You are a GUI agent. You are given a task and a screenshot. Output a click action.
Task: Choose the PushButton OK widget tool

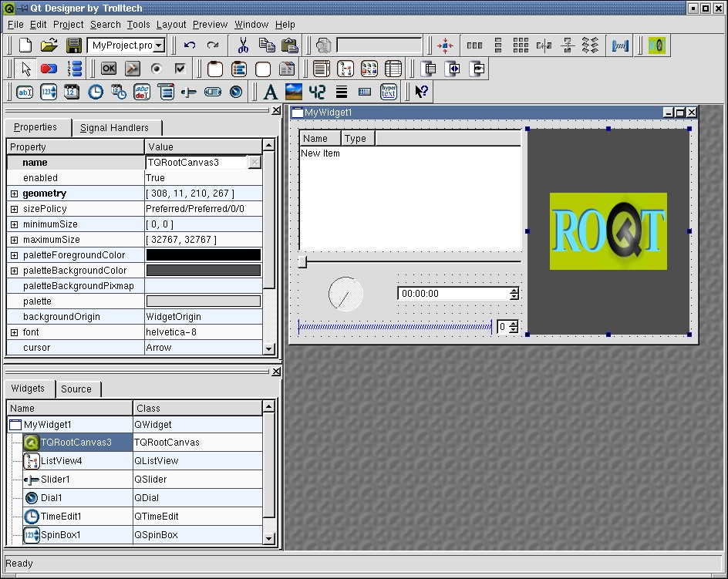(x=109, y=69)
